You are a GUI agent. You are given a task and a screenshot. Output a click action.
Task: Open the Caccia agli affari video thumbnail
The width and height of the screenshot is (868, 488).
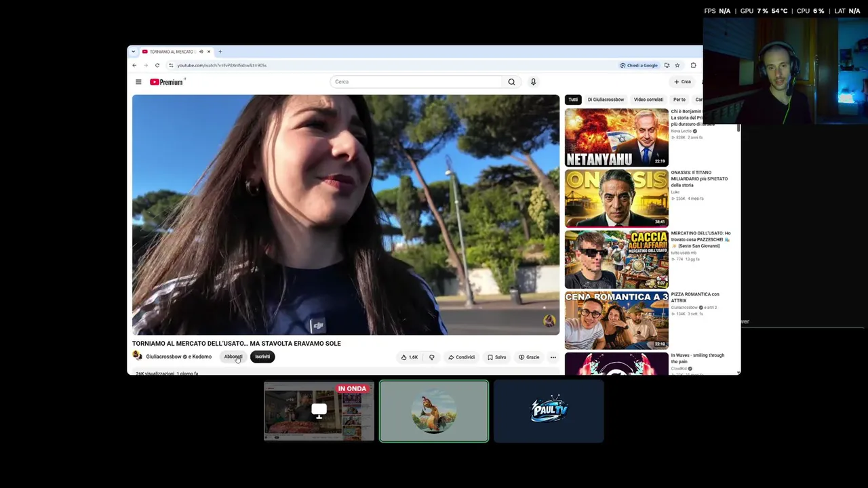tap(616, 260)
